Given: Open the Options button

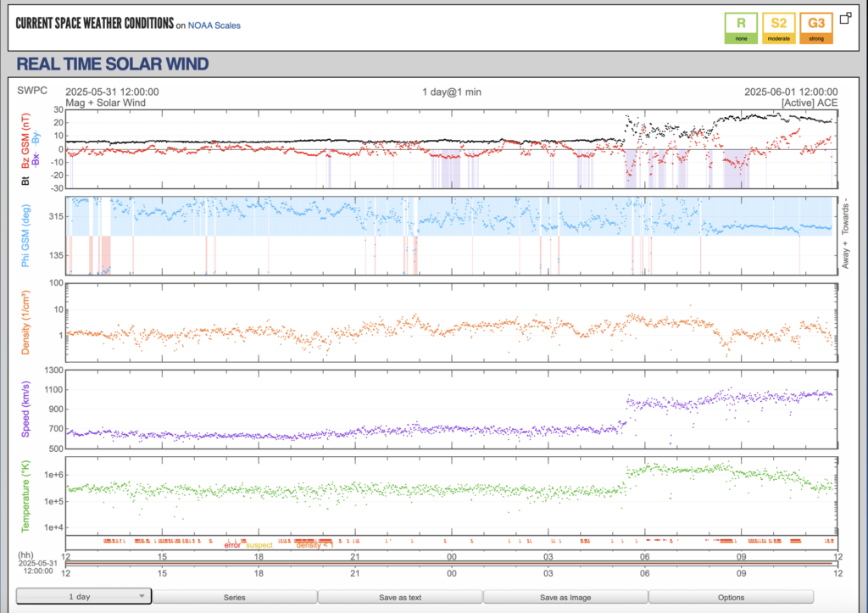Looking at the screenshot, I should [x=731, y=597].
